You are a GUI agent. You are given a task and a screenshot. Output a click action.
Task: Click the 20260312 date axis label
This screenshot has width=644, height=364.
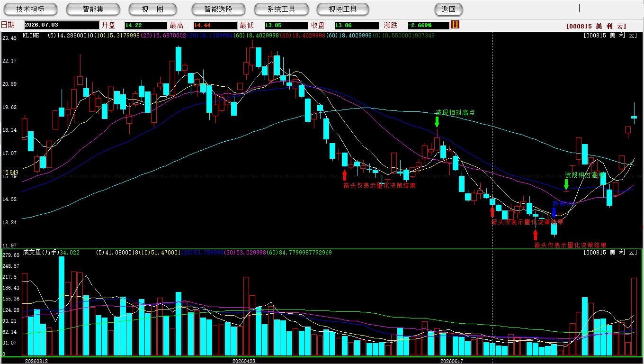tap(36, 361)
